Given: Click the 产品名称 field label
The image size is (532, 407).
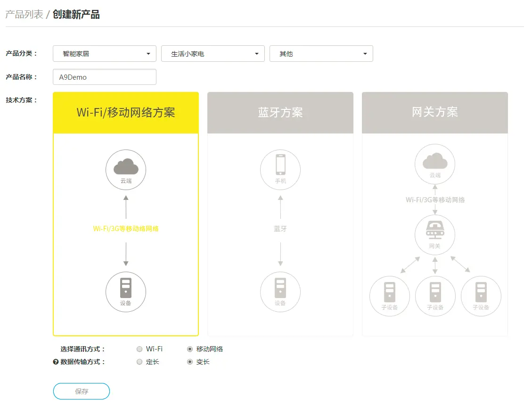Looking at the screenshot, I should point(21,77).
